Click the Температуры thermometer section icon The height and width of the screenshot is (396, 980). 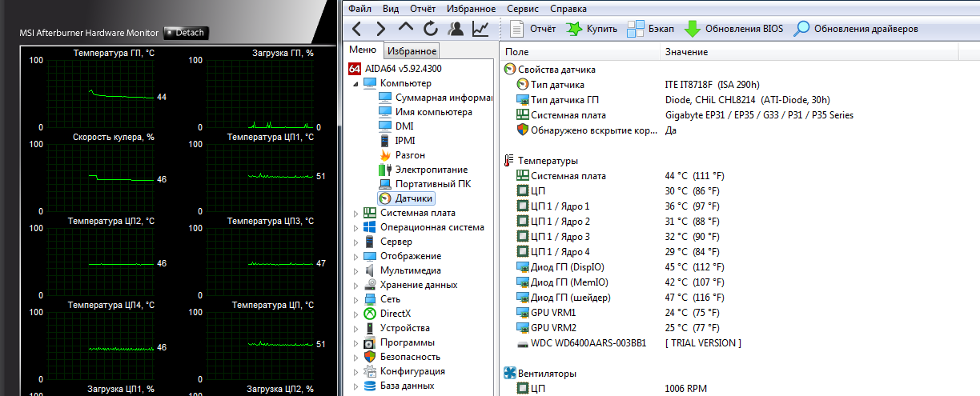point(509,161)
